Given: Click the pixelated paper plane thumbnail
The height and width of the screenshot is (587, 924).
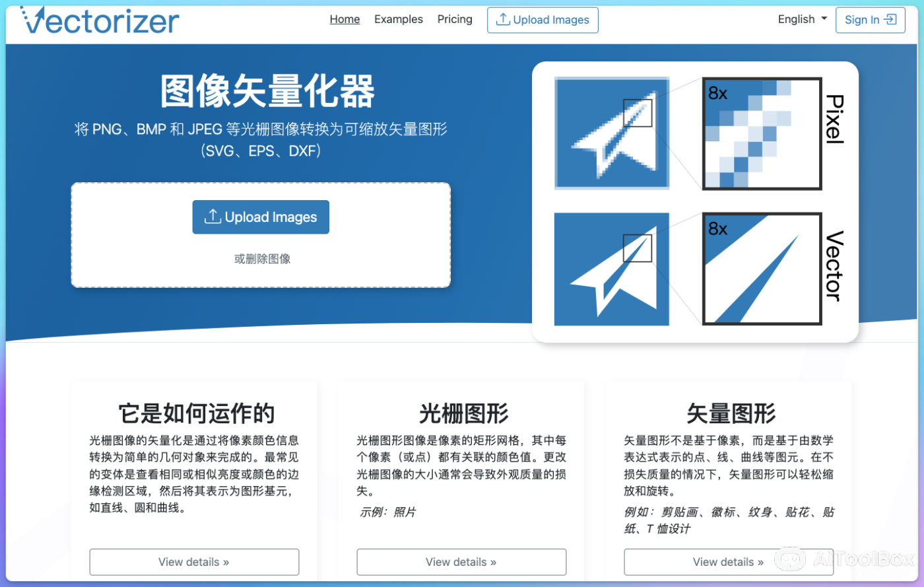Looking at the screenshot, I should 611,133.
